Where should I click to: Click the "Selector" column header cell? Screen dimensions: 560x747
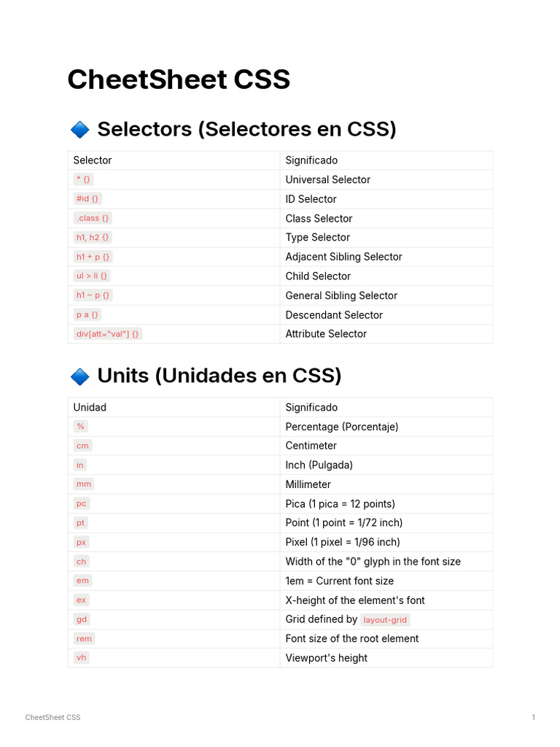point(93,160)
